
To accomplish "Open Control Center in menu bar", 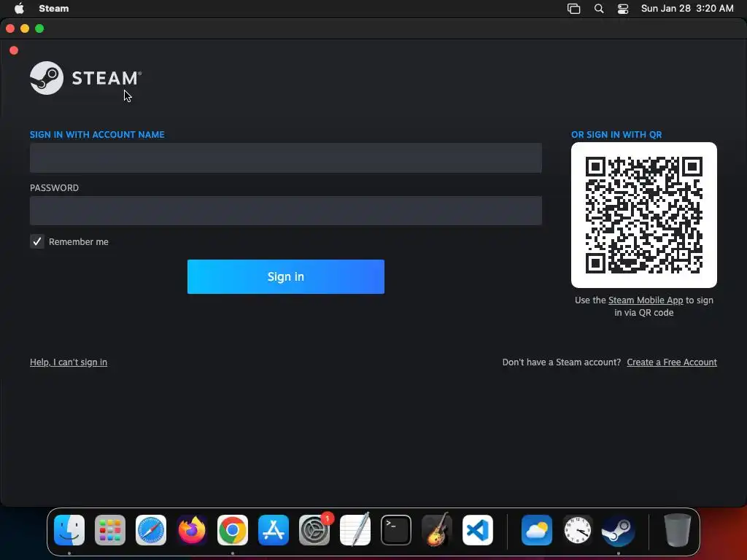I will (623, 9).
